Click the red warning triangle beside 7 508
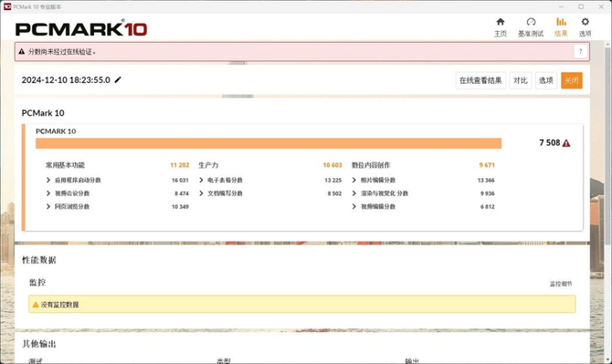 click(566, 143)
